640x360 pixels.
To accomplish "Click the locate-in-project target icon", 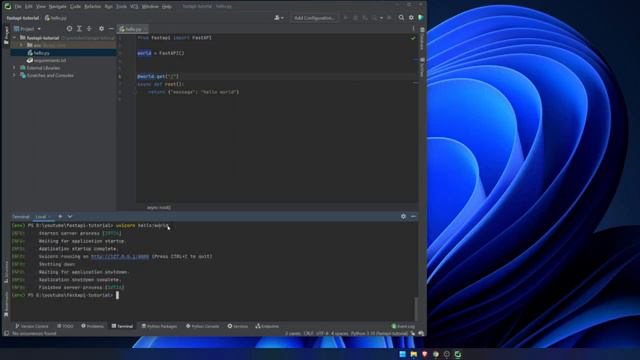I will (69, 29).
